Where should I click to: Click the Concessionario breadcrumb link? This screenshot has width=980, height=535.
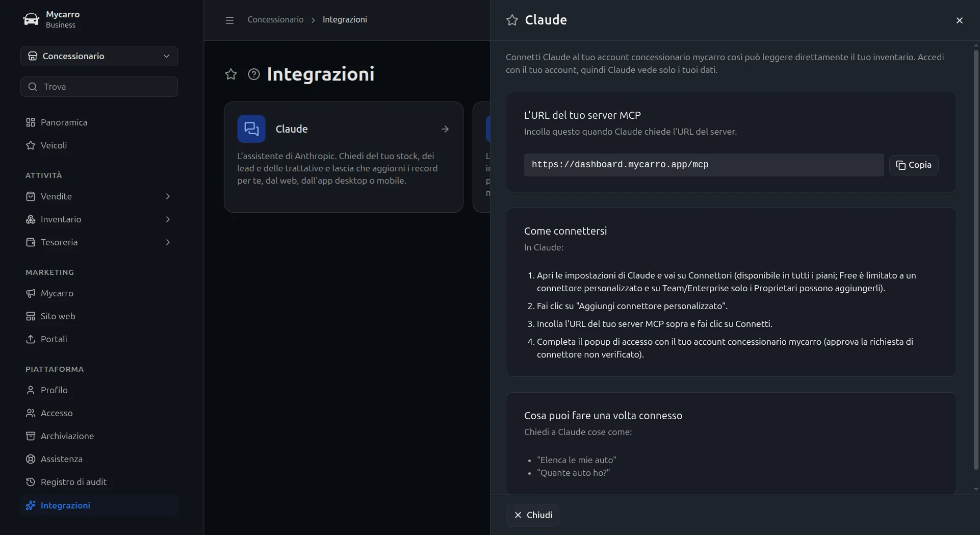coord(275,20)
